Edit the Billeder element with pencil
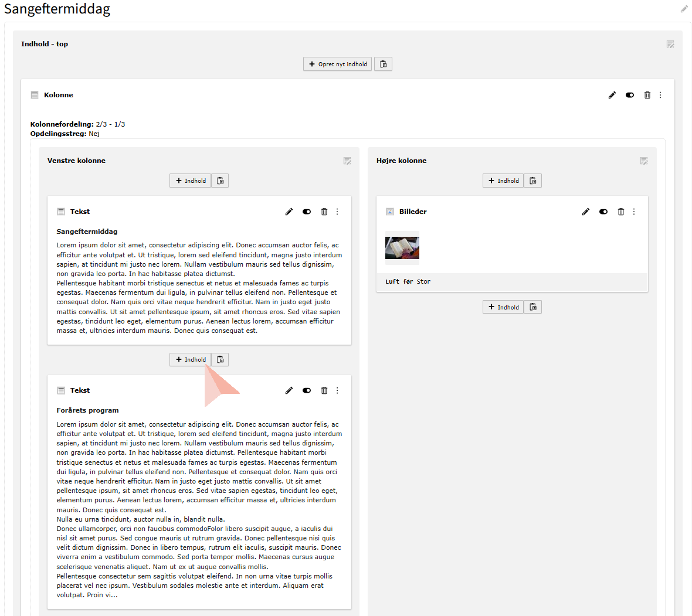The height and width of the screenshot is (616, 692). 586,212
